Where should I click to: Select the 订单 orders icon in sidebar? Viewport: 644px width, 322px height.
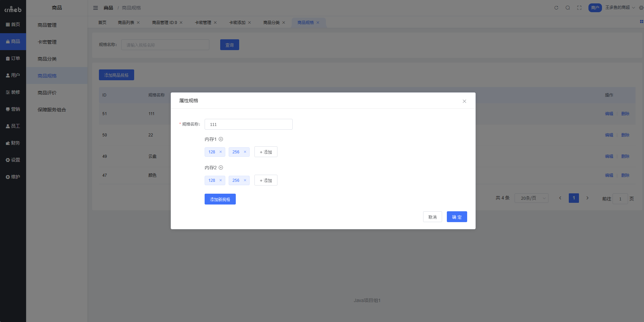[13, 58]
